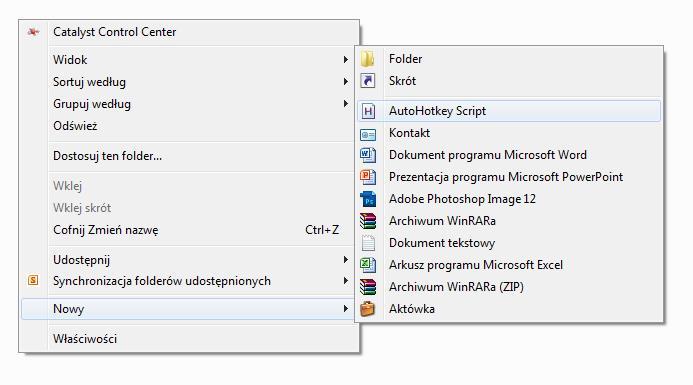This screenshot has width=693, height=385.
Task: Create a new Aktówka
Action: tap(509, 309)
